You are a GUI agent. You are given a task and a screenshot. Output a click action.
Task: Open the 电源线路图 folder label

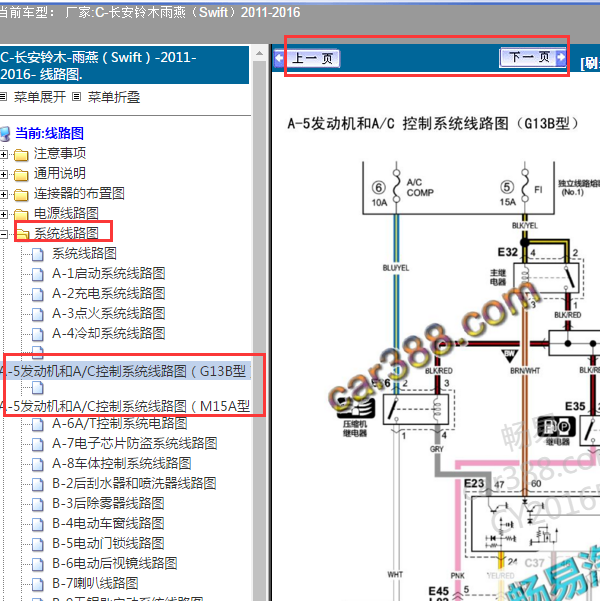[x=66, y=213]
